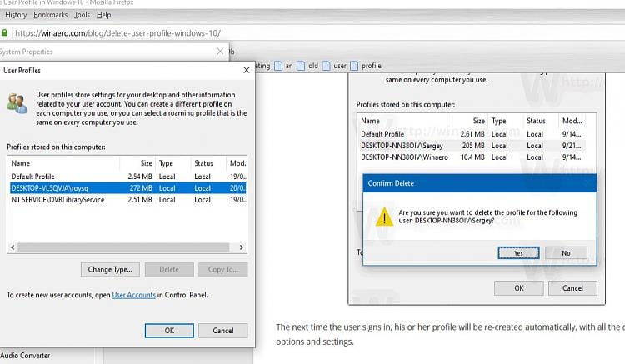Screen dimensions: 625x364
Task: Click the 2.54 MB size cell
Action: click(140, 177)
